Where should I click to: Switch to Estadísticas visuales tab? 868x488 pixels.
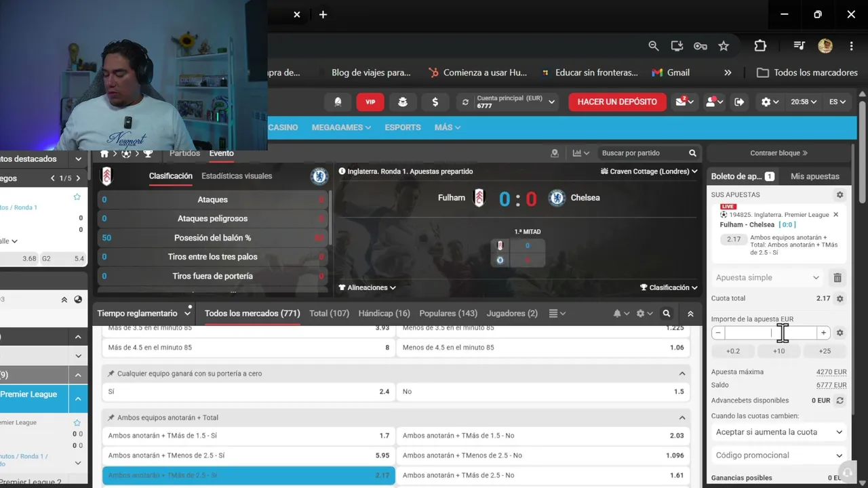pyautogui.click(x=237, y=176)
